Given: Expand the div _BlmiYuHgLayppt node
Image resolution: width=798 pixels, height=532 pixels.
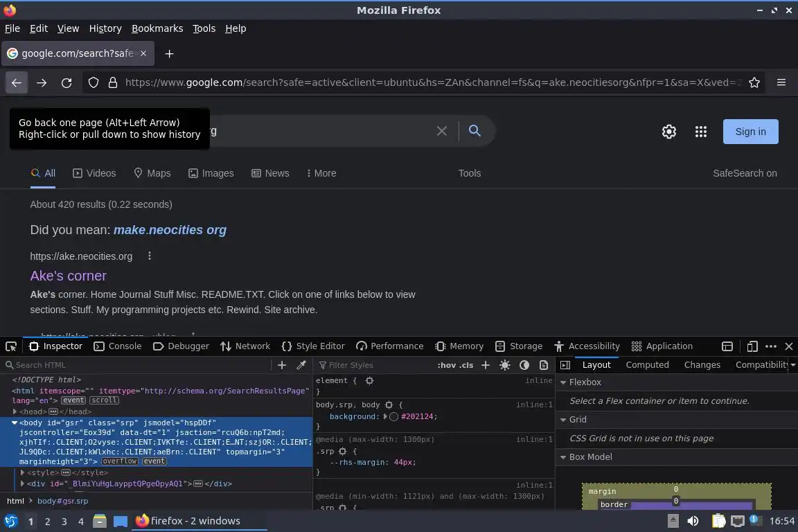Looking at the screenshot, I should [x=22, y=484].
